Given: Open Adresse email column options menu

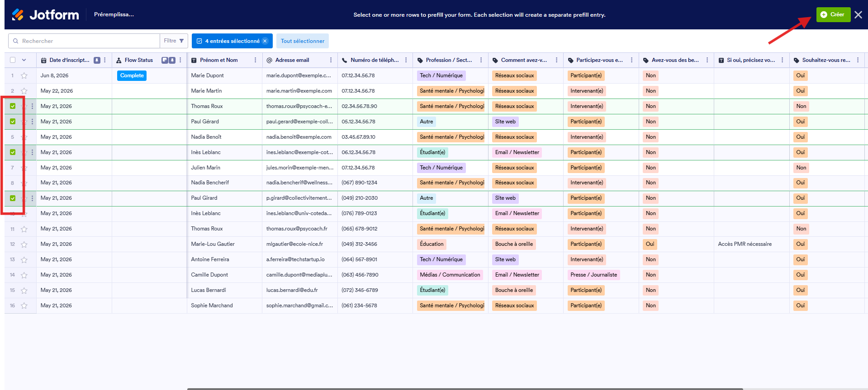Looking at the screenshot, I should (x=331, y=60).
